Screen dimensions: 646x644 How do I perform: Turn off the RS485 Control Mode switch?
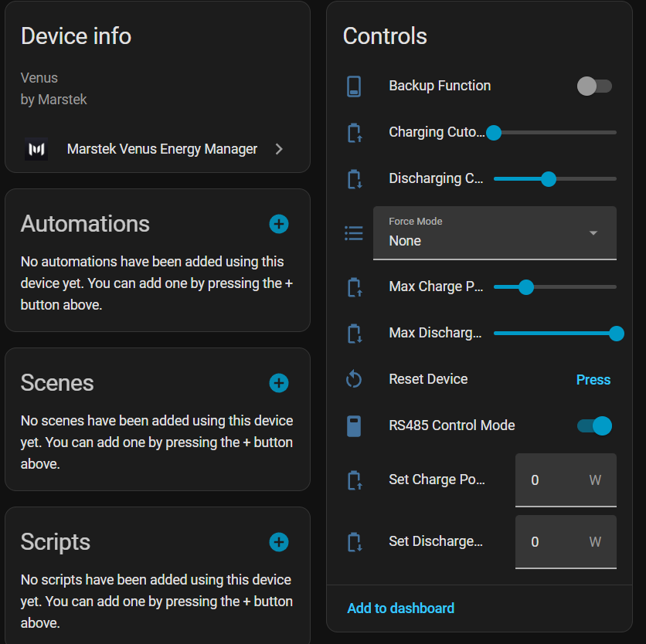[594, 425]
